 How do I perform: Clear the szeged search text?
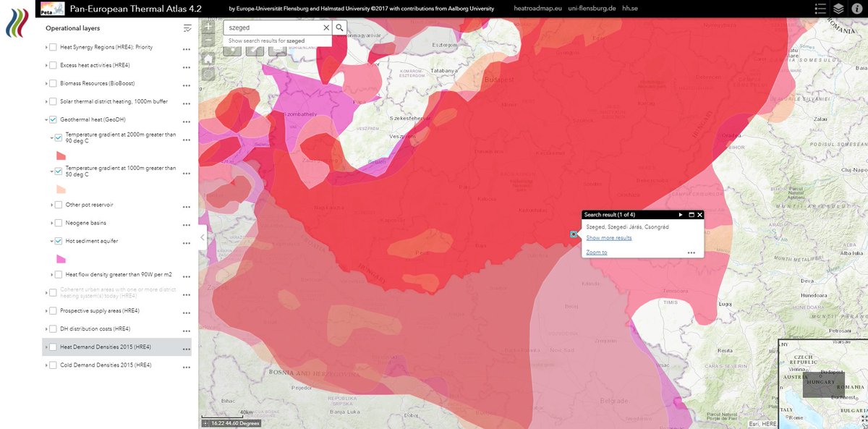point(325,27)
